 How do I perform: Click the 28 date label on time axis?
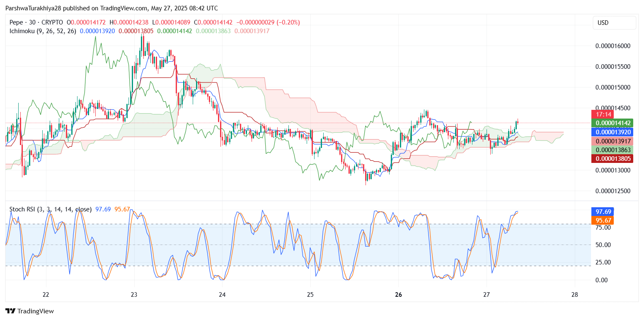point(574,295)
